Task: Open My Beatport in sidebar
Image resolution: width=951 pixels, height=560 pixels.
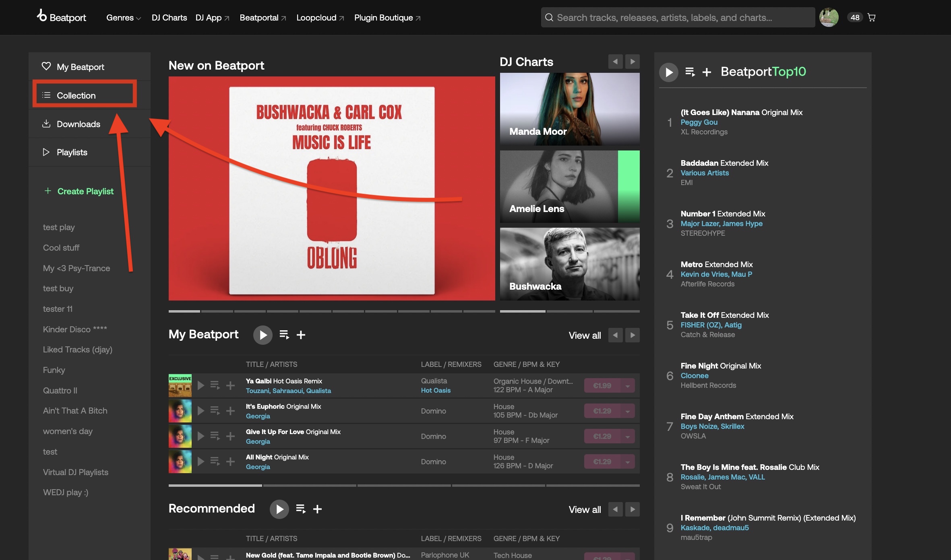Action: click(89, 67)
